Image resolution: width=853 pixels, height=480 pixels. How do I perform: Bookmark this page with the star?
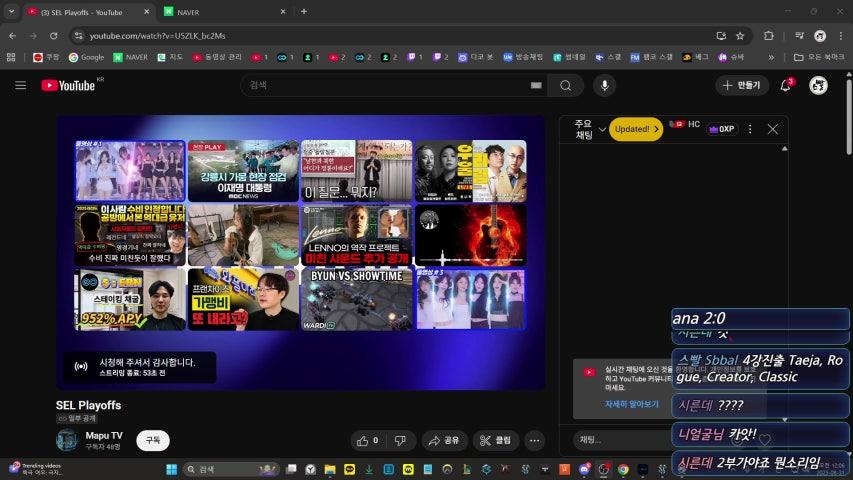740,36
